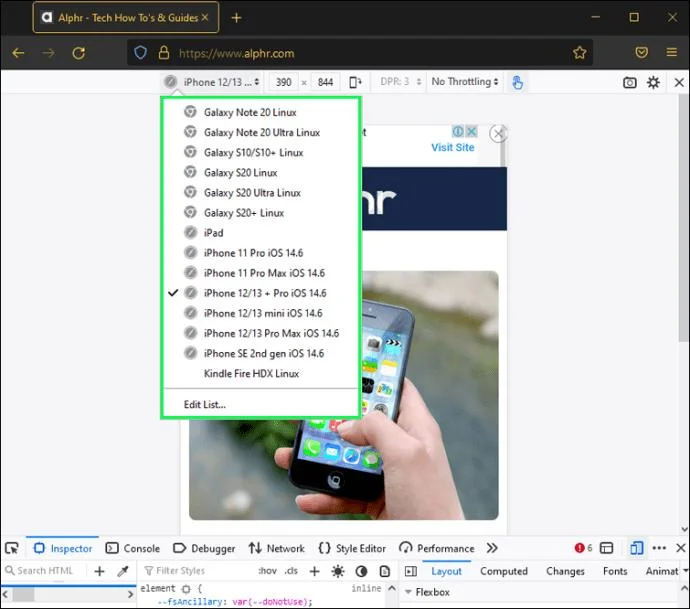This screenshot has width=690, height=609.
Task: Open Edit List… for devices
Action: click(x=260, y=404)
